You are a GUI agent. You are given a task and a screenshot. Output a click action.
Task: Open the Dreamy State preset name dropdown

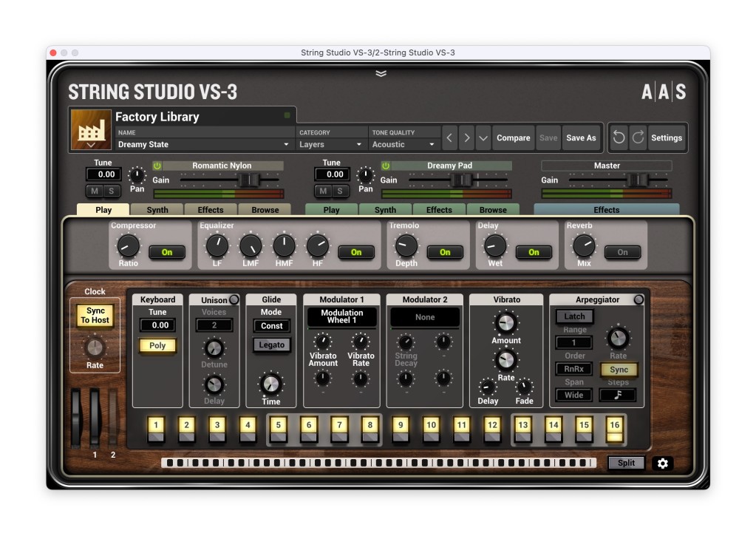point(204,144)
